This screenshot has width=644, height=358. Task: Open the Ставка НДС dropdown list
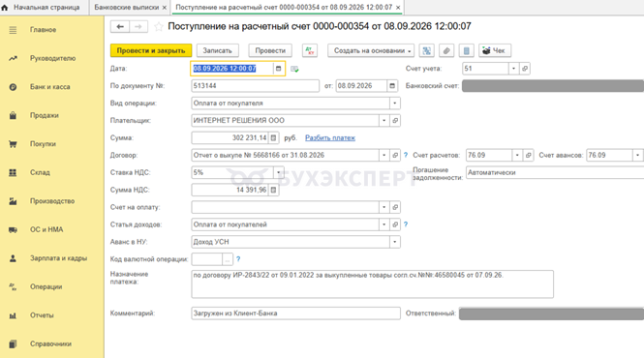[x=279, y=172]
